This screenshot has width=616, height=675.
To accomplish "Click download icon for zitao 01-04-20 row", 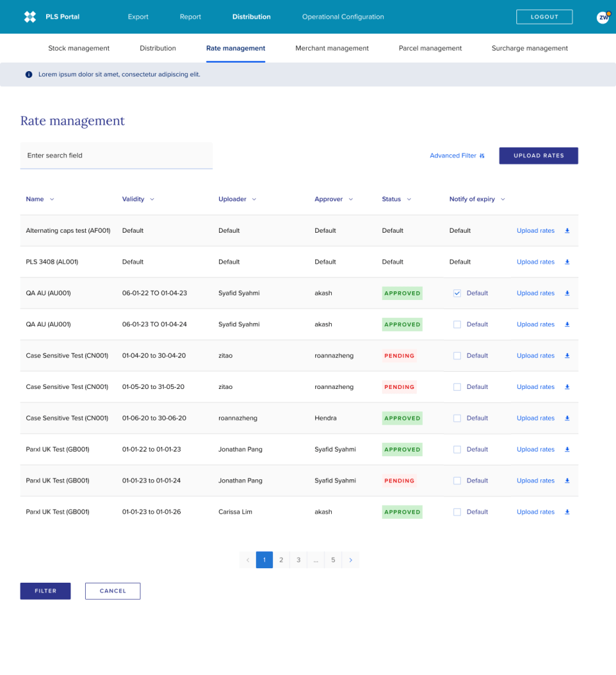I will point(567,356).
